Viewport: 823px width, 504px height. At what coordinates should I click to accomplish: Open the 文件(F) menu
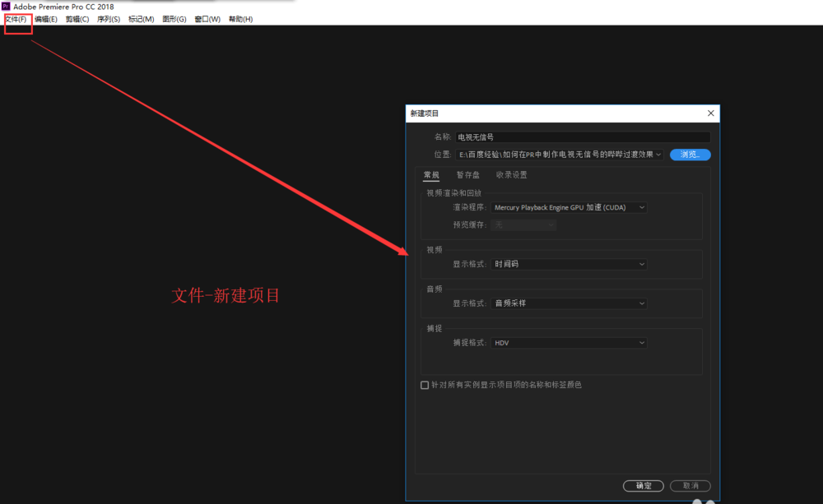point(16,19)
